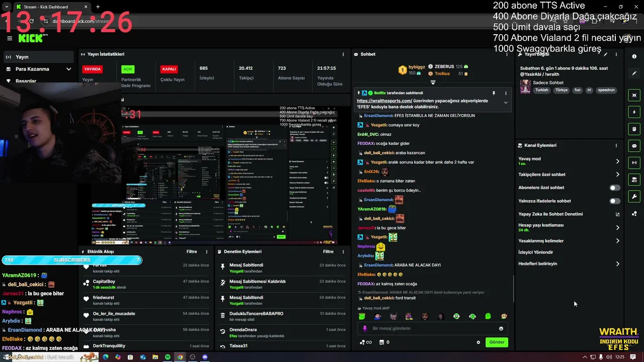The width and height of the screenshot is (644, 362).
Task: Click the irl tag
Action: click(x=589, y=90)
